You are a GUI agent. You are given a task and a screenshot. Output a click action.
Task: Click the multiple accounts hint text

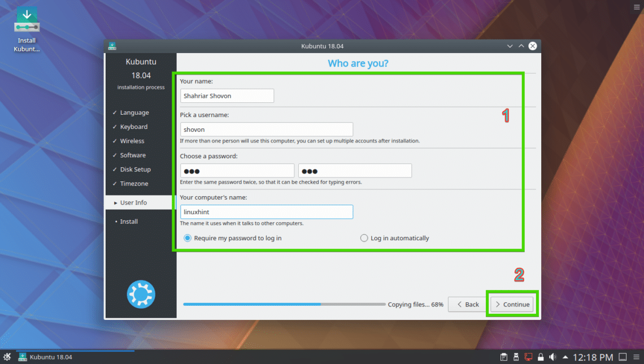[300, 141]
